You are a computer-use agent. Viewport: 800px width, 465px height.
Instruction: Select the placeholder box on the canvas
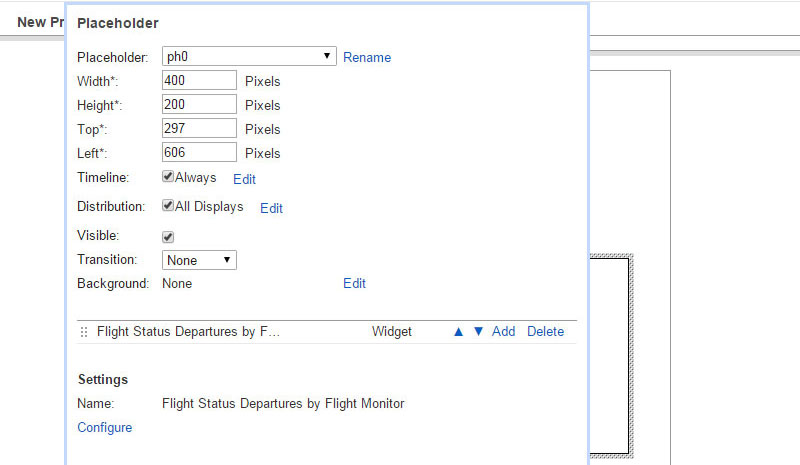point(611,356)
